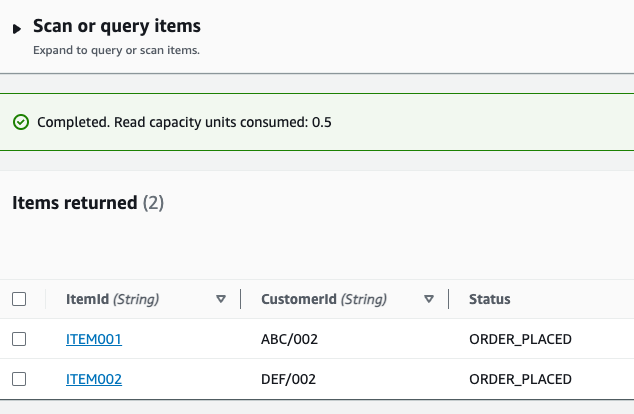Screen dimensions: 634x414
Task: Expand the Scan or query items section
Action: [17, 29]
